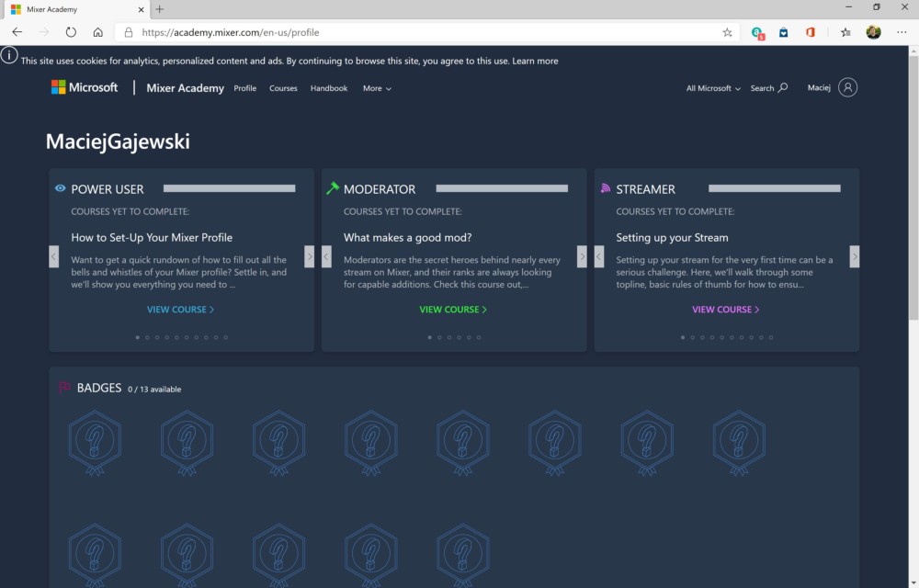919x588 pixels.
Task: Click the Maciej account name
Action: [819, 87]
